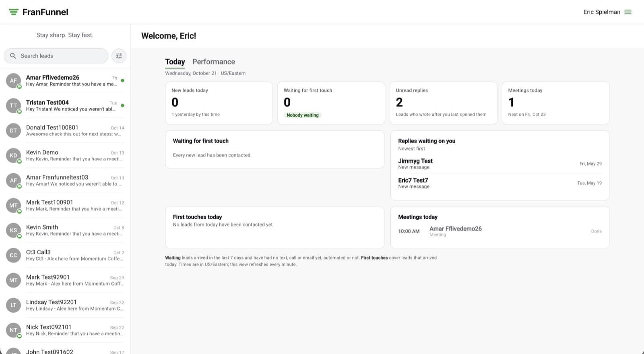Image resolution: width=644 pixels, height=354 pixels.
Task: Open the lead filter settings icon
Action: click(119, 56)
